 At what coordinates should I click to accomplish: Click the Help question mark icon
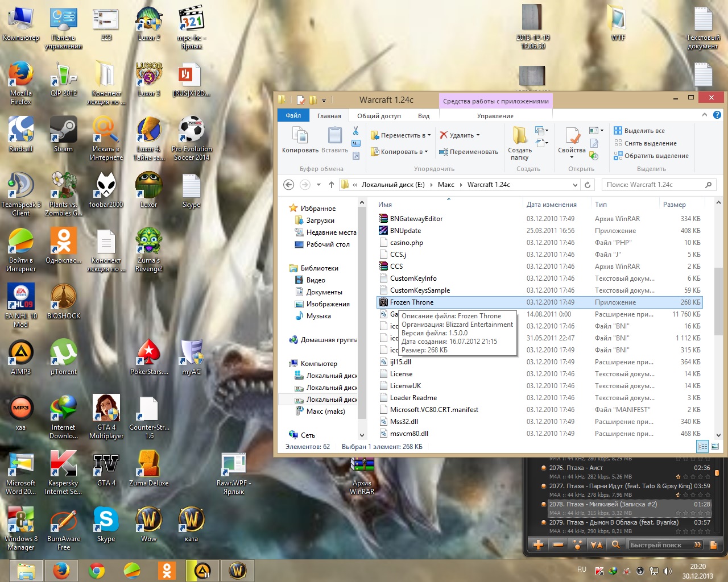click(x=717, y=115)
